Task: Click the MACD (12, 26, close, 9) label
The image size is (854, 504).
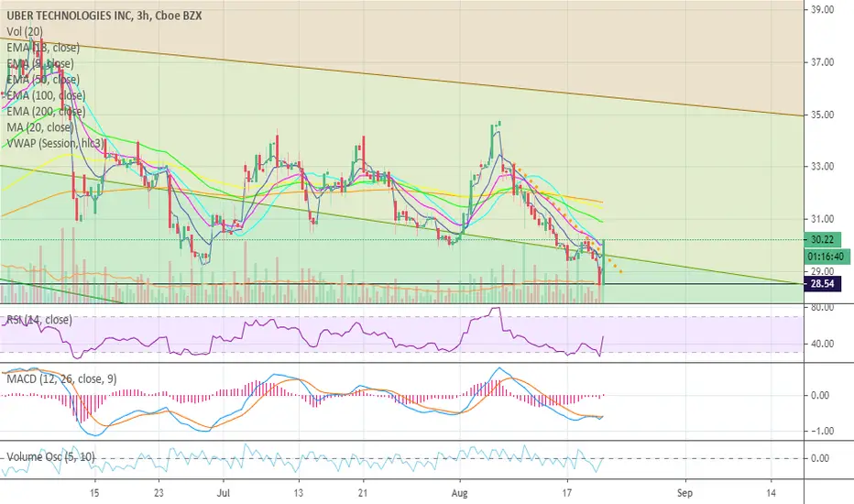Action: [x=61, y=378]
